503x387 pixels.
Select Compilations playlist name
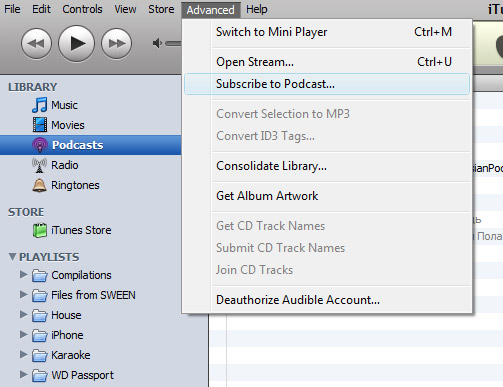click(x=81, y=275)
